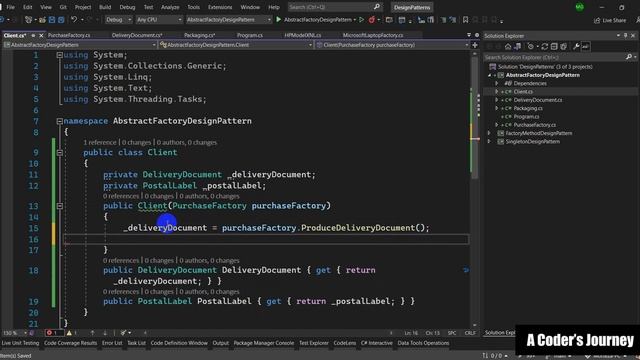Expand the DeliveryDocument.cs tree node

coord(497,100)
